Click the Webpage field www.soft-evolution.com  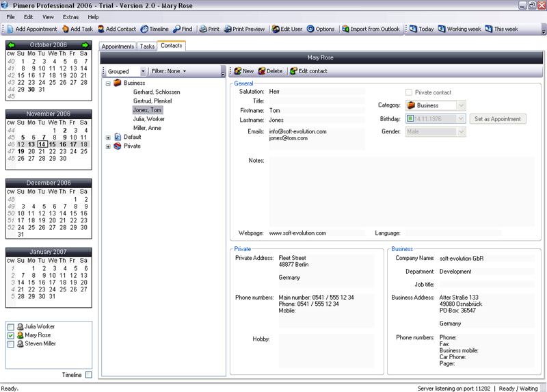point(317,233)
